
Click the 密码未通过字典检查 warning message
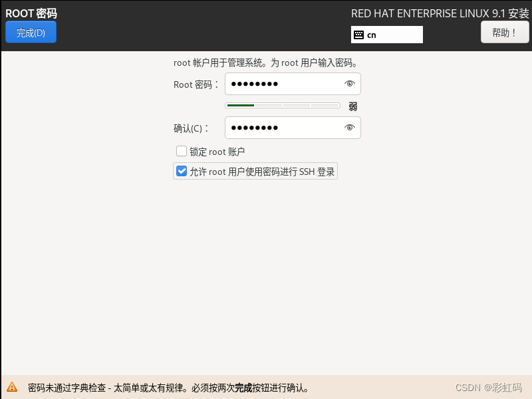click(169, 388)
